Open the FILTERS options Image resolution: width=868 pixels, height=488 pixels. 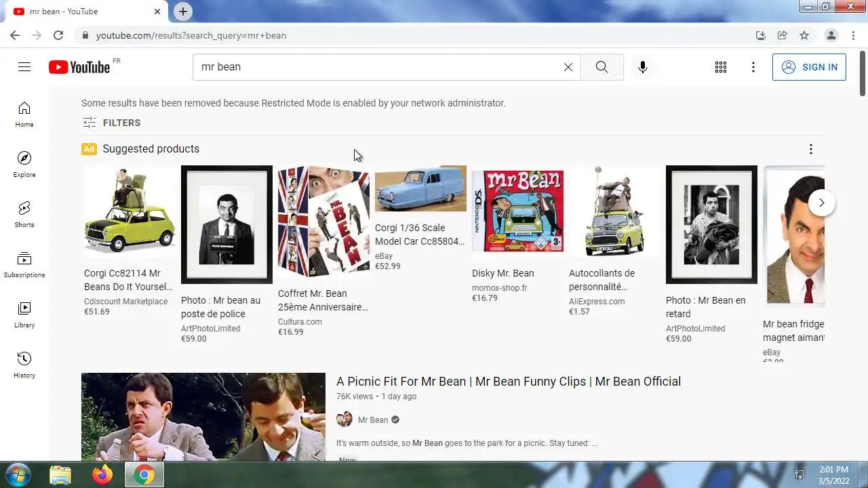[x=112, y=123]
